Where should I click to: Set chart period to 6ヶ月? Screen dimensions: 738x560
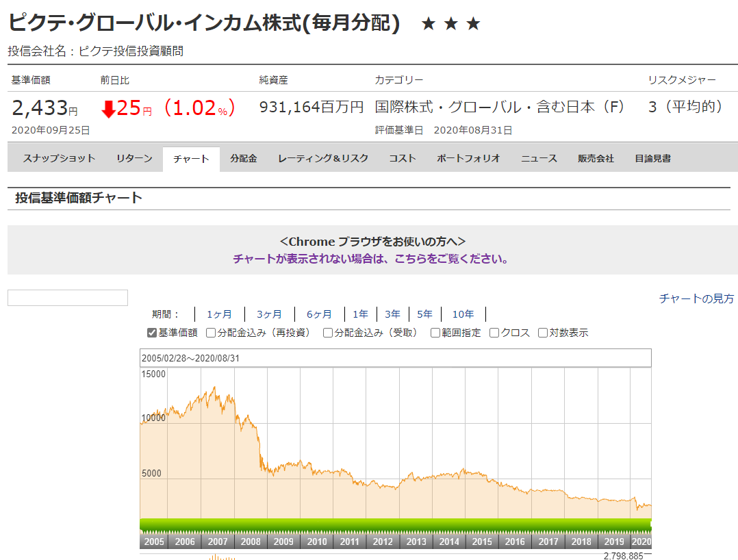pyautogui.click(x=319, y=314)
